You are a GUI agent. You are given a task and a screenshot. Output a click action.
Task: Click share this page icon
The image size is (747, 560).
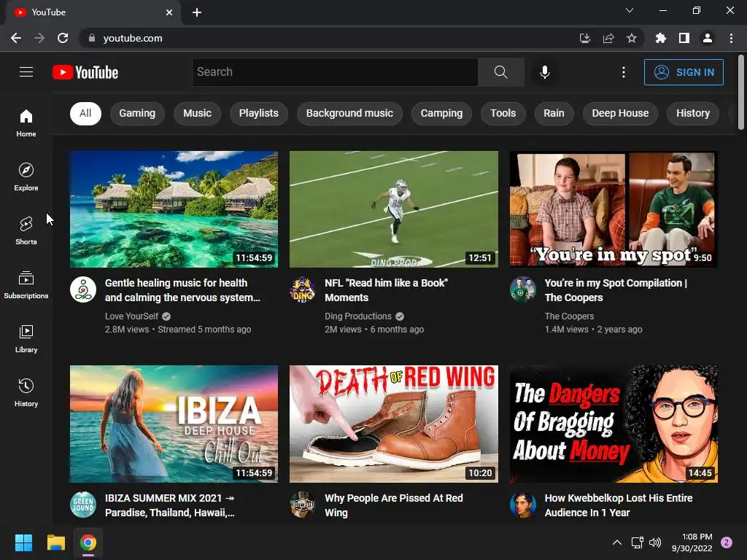[608, 38]
